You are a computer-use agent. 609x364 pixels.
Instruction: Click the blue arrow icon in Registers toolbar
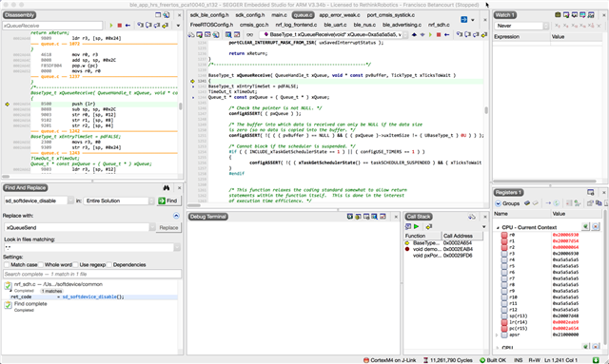548,203
